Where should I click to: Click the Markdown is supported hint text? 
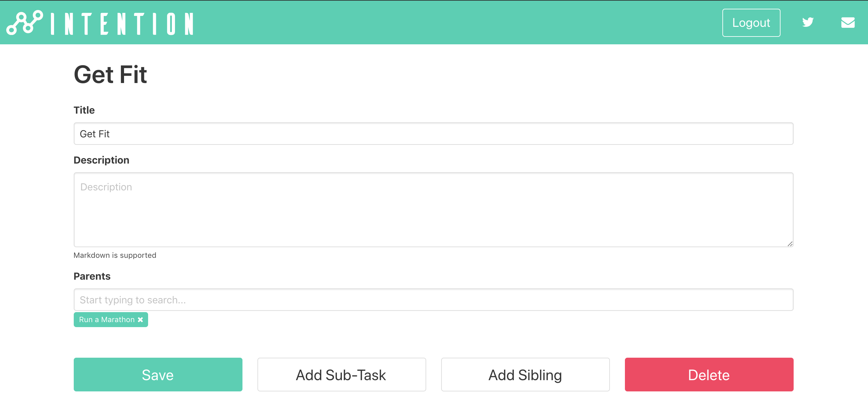115,255
